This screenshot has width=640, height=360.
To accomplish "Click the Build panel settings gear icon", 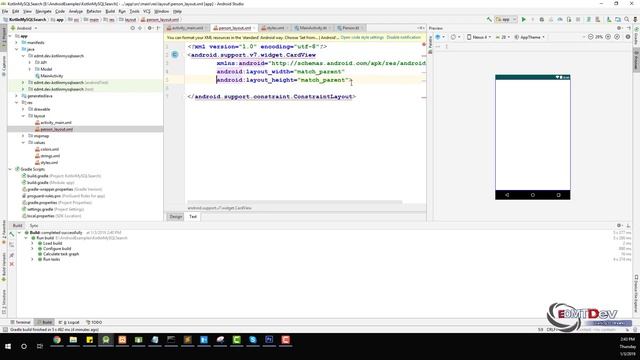I will (x=619, y=225).
